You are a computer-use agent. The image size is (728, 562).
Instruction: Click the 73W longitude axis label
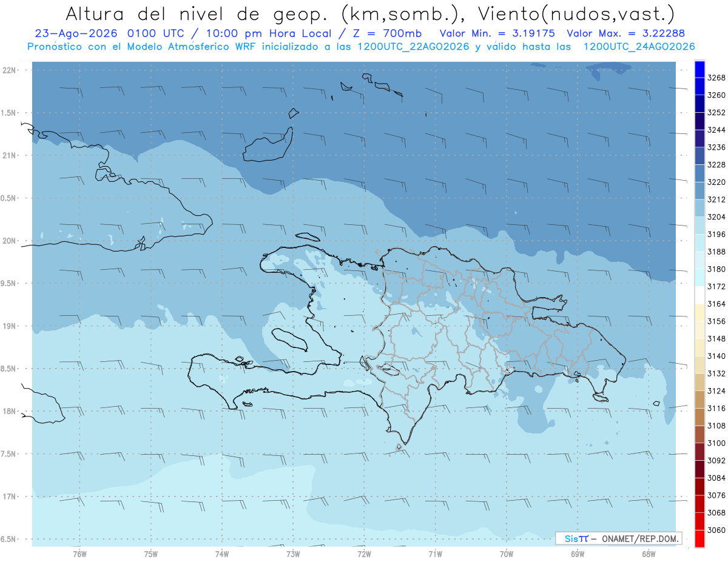tap(293, 554)
